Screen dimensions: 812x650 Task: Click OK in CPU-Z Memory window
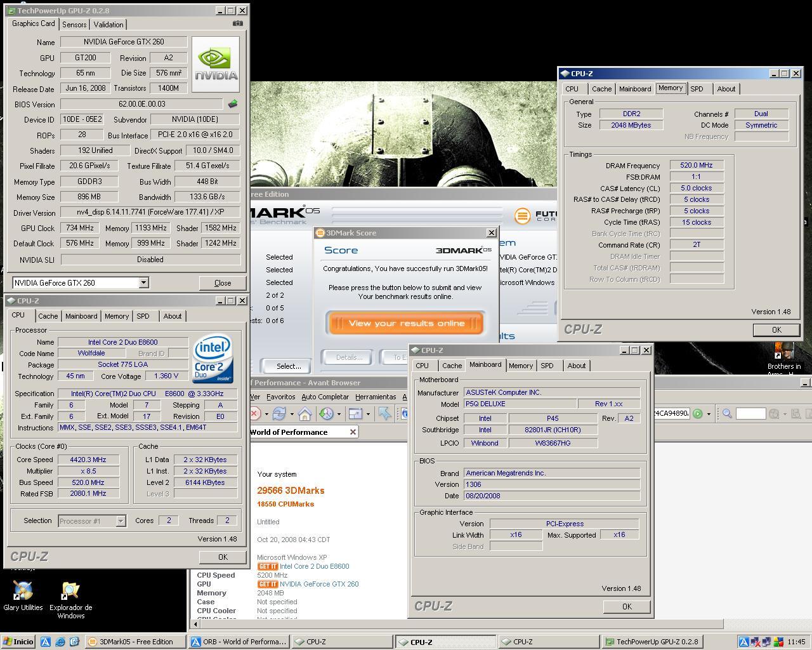[776, 329]
